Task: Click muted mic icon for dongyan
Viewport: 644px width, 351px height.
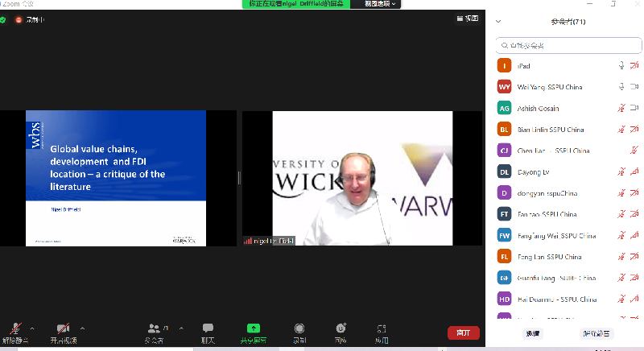Action: coord(621,193)
